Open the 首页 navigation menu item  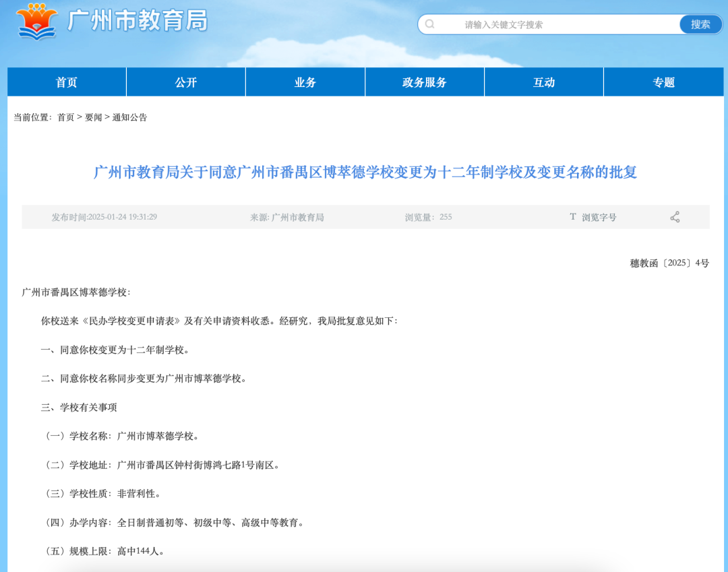pyautogui.click(x=67, y=82)
